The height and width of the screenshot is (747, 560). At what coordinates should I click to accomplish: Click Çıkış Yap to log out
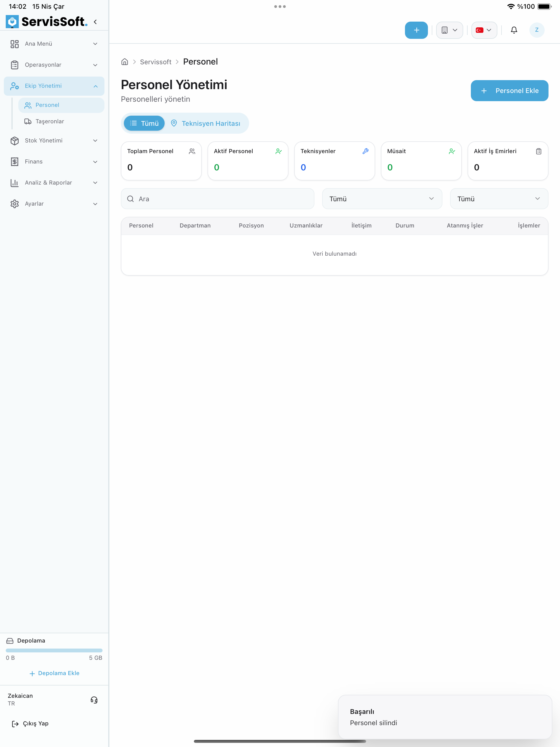point(30,723)
